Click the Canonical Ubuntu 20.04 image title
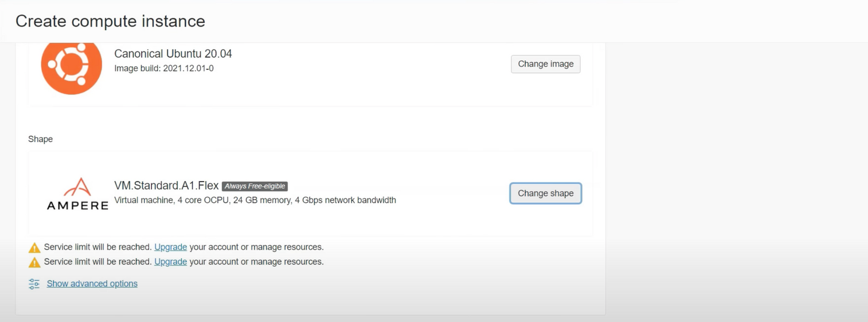 173,54
